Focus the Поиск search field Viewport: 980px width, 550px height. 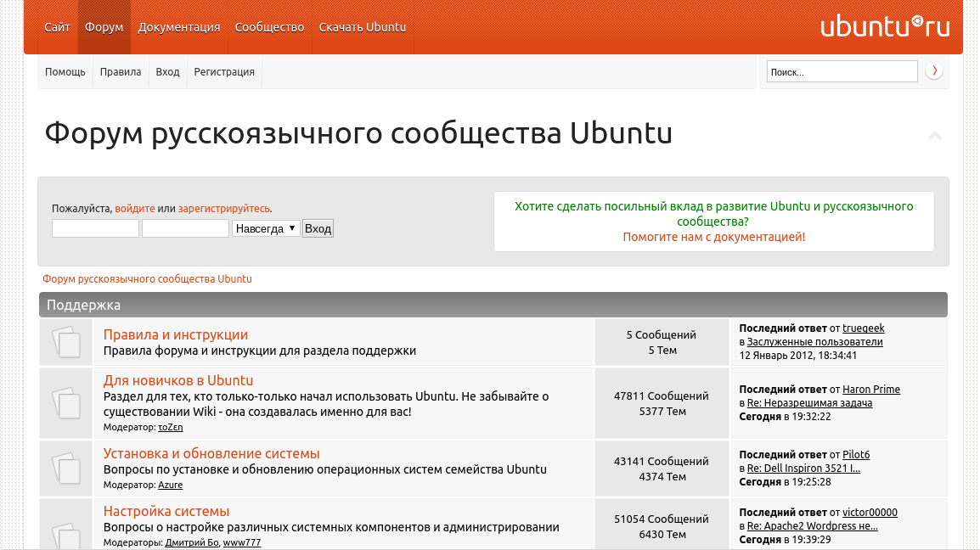click(842, 72)
